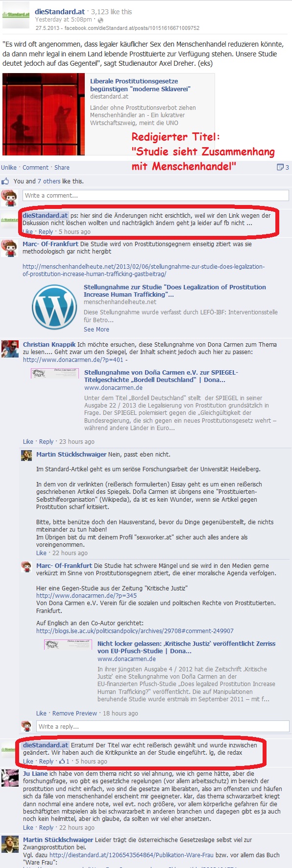Open dieStandard.at page profile picture
Image resolution: width=292 pixels, height=868 pixels.
16,15
